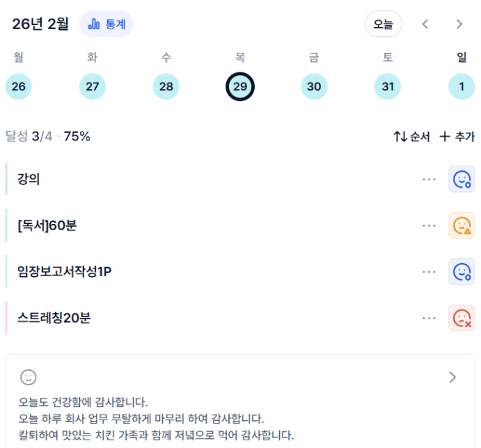The image size is (481, 448).
Task: Open the 순서 reorder option
Action: click(411, 136)
